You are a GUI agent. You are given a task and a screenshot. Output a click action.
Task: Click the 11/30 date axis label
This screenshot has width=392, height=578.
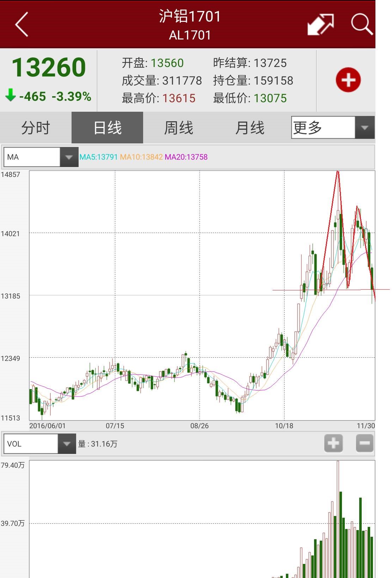366,426
